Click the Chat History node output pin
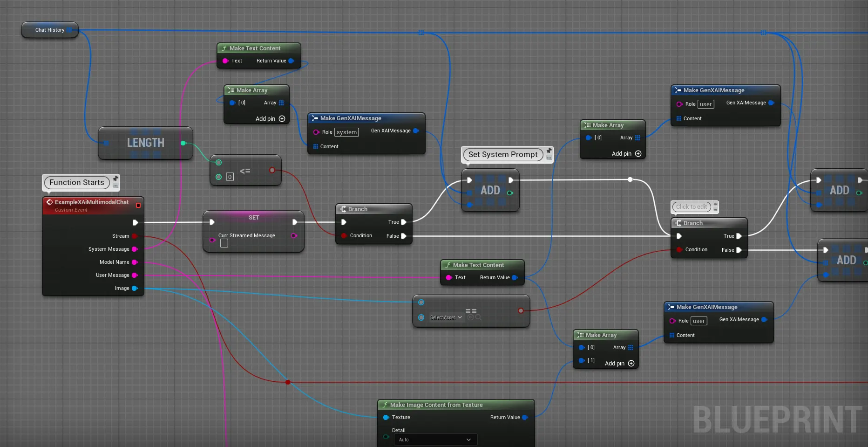 click(x=70, y=30)
